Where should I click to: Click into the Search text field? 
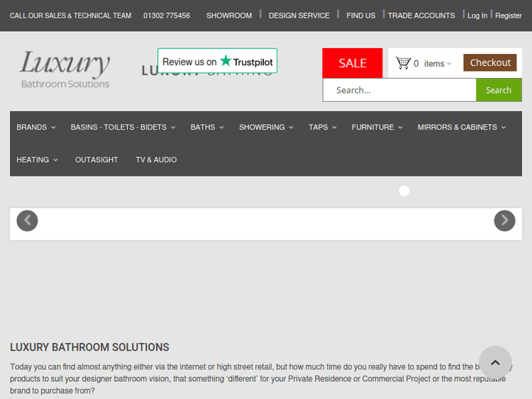point(399,90)
